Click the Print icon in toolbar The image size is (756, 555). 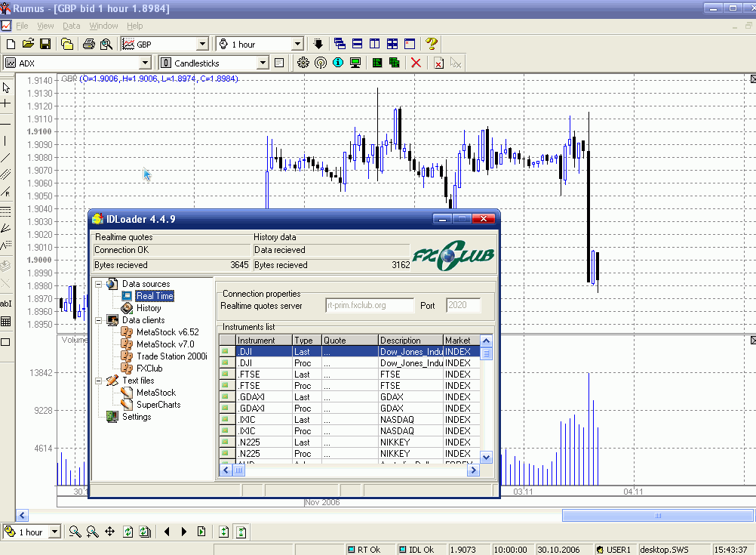89,45
